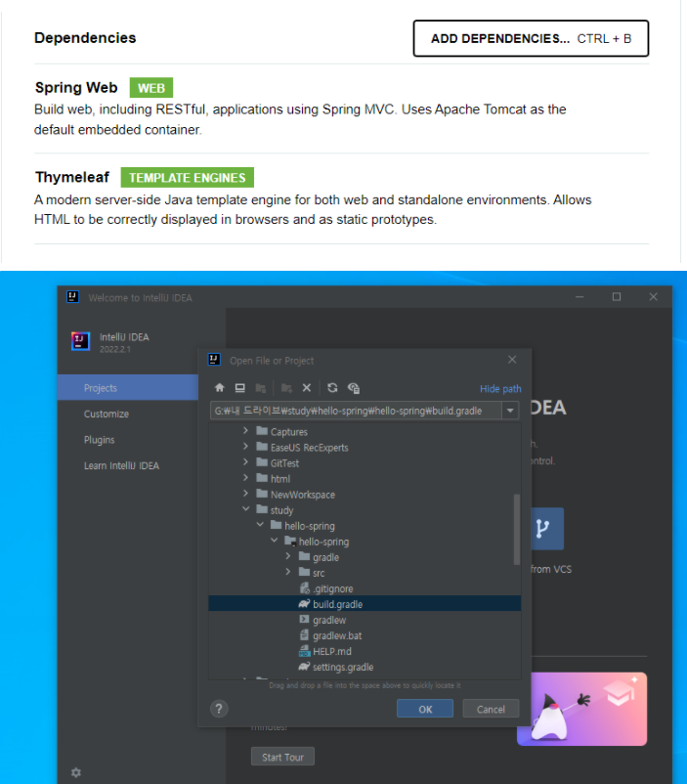Click the IntelliJ IDEA logo in sidebar
Image resolution: width=687 pixels, height=784 pixels.
(80, 341)
